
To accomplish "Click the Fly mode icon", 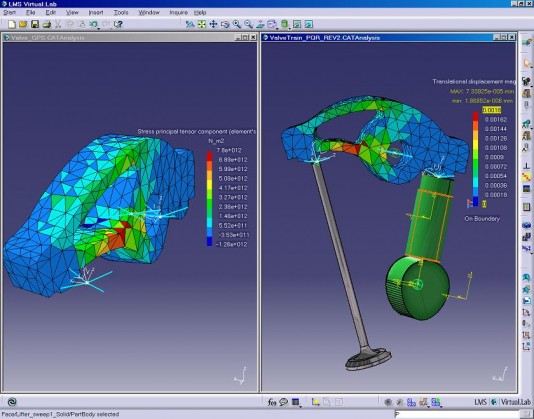I will (x=190, y=24).
